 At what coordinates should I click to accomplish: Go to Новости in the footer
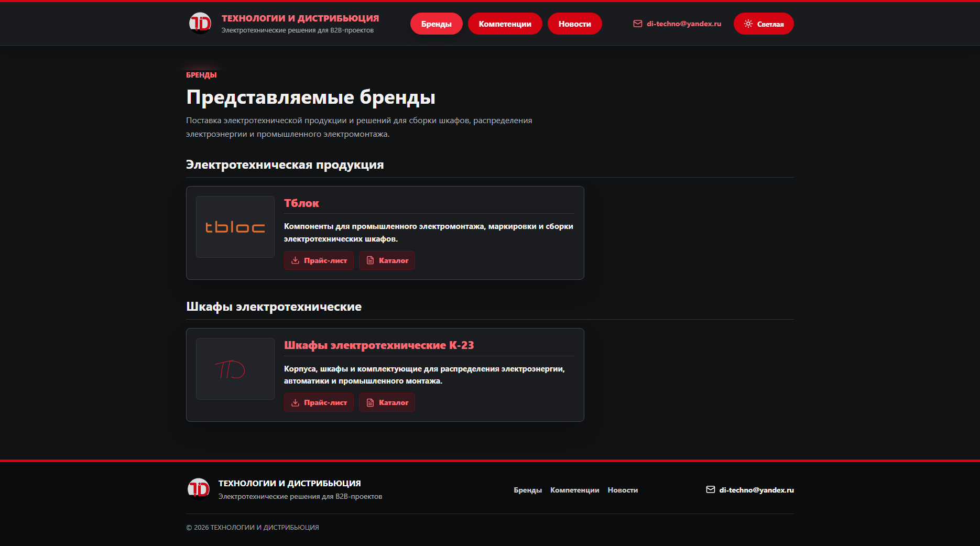point(623,490)
